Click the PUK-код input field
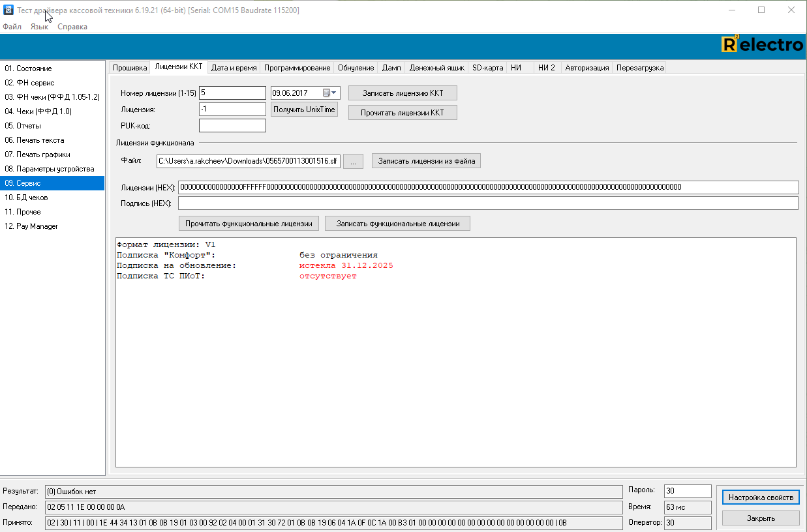Image resolution: width=807 pixels, height=532 pixels. point(232,126)
